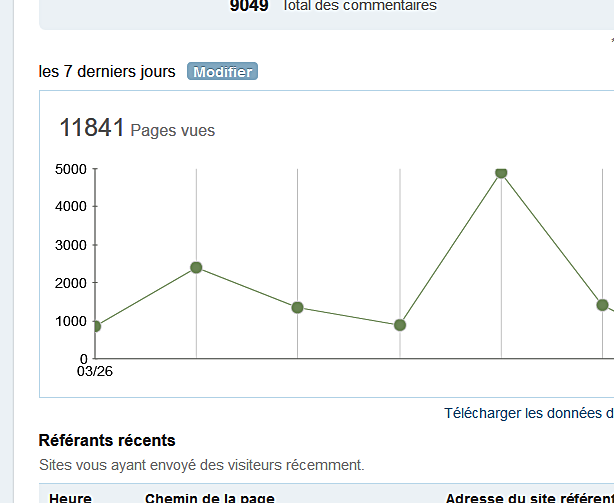
Task: Click the 11841 page views count
Action: [91, 128]
